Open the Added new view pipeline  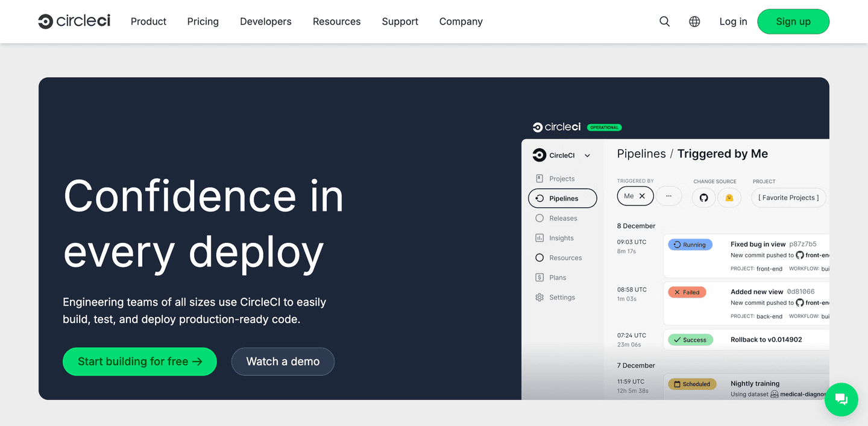[x=756, y=292]
